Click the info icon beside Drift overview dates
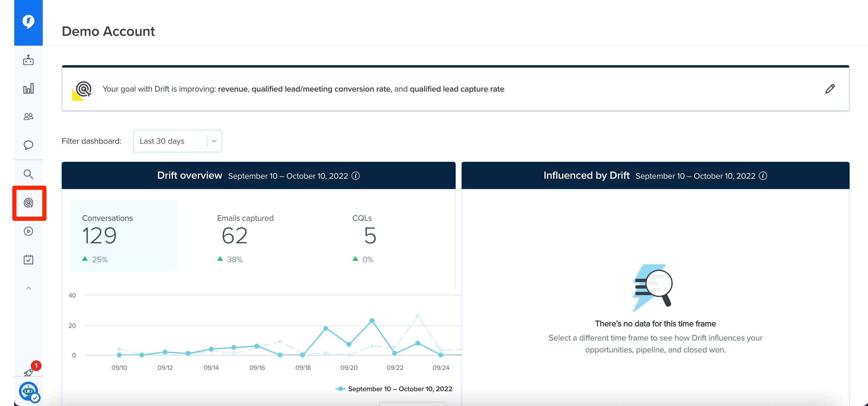Image resolution: width=868 pixels, height=406 pixels. (x=356, y=176)
